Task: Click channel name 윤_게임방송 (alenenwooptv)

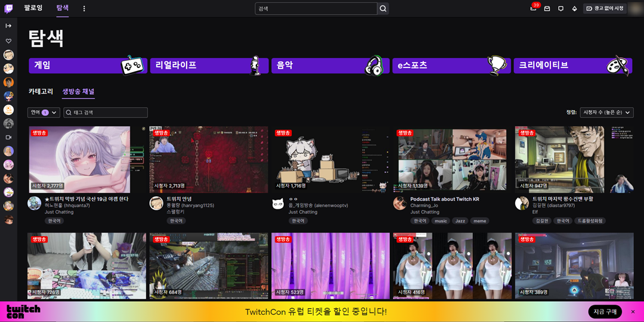Action: click(x=318, y=205)
